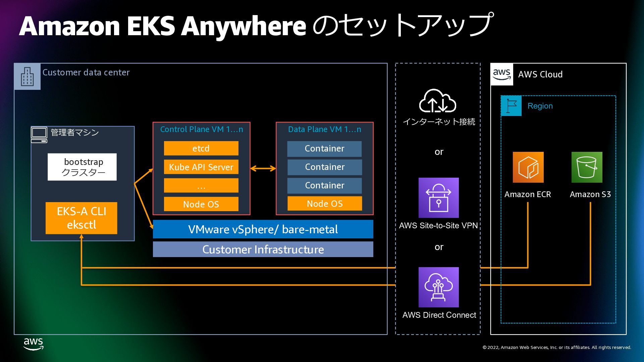This screenshot has width=644, height=362.
Task: Select the AWS Direct Connect icon
Action: (x=438, y=287)
